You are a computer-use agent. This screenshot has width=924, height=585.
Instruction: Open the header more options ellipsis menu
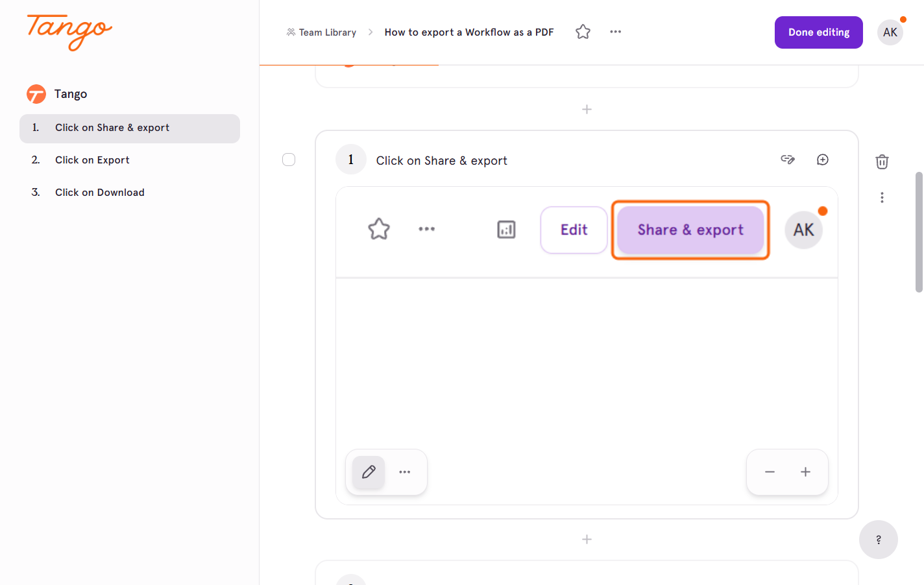click(x=615, y=32)
